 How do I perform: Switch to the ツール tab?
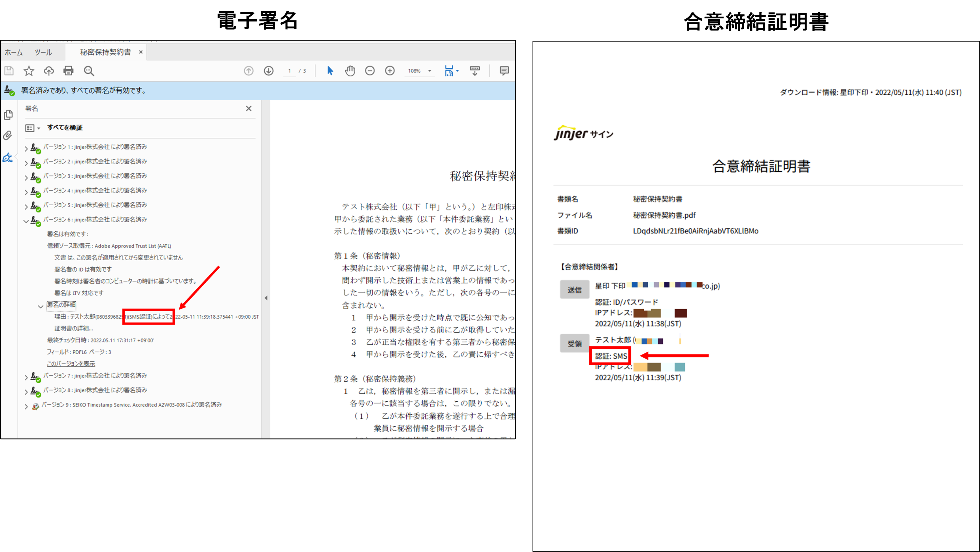[x=43, y=52]
